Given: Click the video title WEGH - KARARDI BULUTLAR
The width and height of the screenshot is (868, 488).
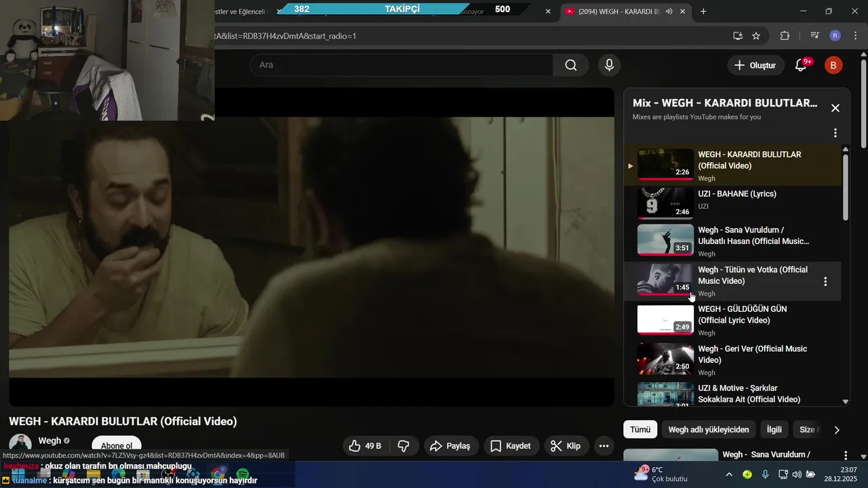Looking at the screenshot, I should pyautogui.click(x=123, y=422).
